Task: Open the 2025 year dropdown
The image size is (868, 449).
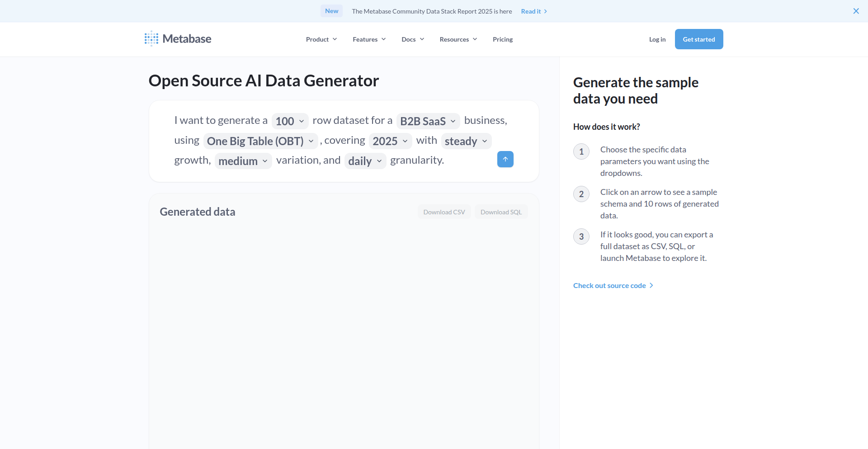Action: 390,141
